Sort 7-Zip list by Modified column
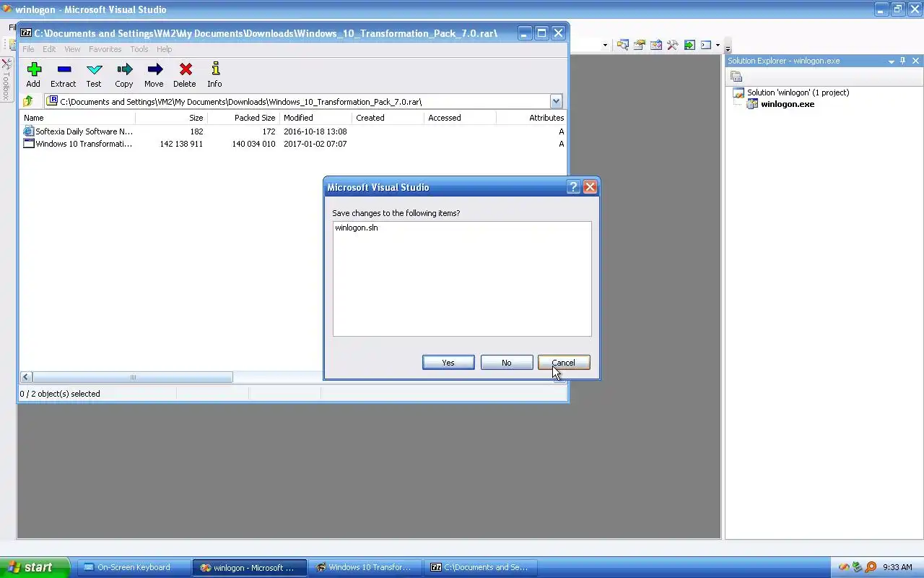Image resolution: width=924 pixels, height=578 pixels. tap(315, 118)
